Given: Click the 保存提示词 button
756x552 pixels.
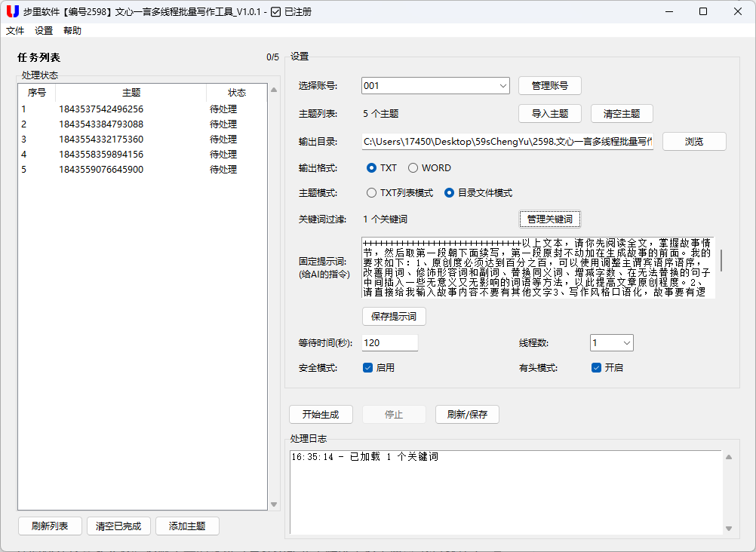Looking at the screenshot, I should pos(394,317).
